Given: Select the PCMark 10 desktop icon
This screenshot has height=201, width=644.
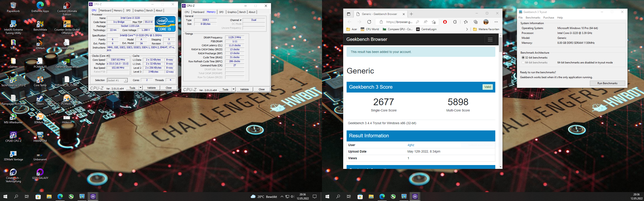Looking at the screenshot, I should [x=40, y=63].
